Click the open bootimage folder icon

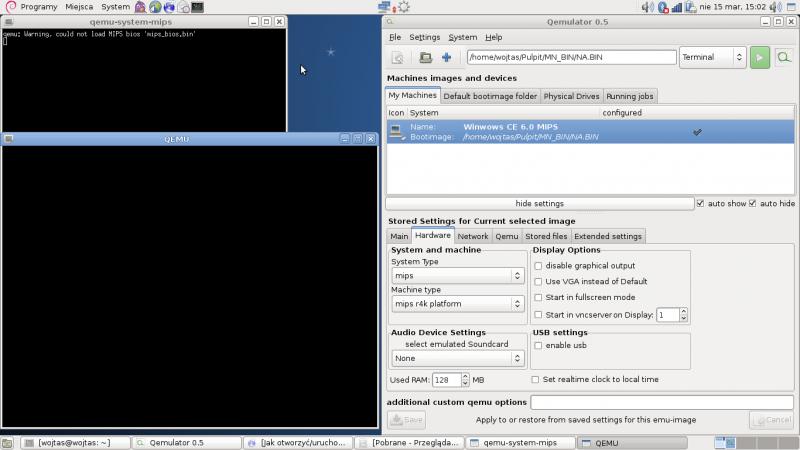[x=425, y=57]
